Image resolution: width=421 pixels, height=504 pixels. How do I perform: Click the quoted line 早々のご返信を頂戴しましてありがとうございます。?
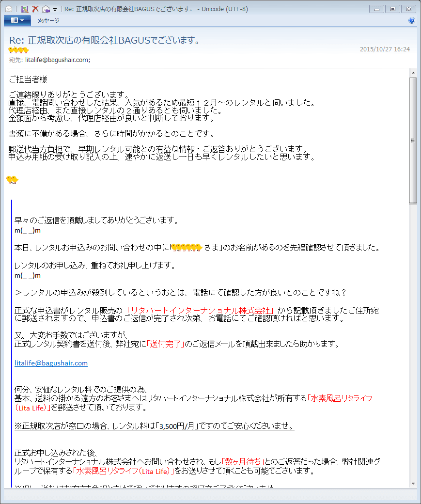(96, 220)
